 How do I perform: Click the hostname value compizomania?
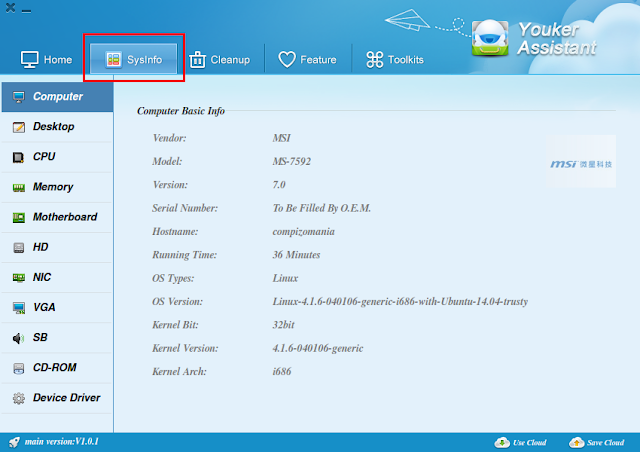pos(304,232)
